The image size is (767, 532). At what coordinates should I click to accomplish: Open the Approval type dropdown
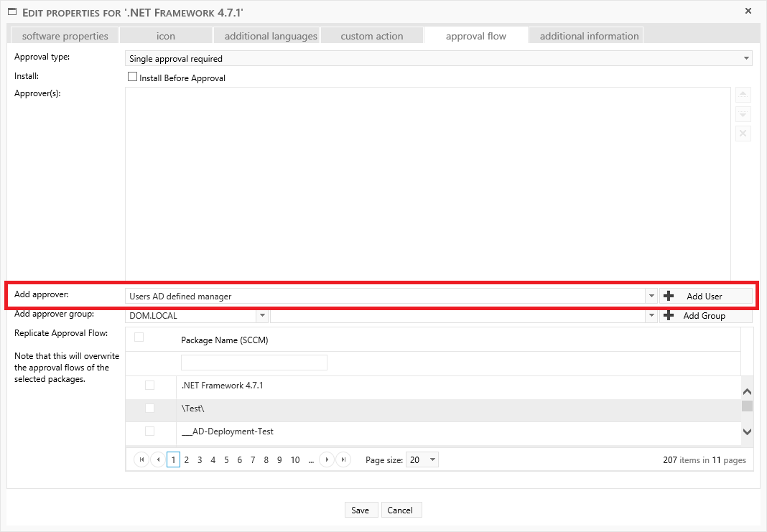(746, 59)
